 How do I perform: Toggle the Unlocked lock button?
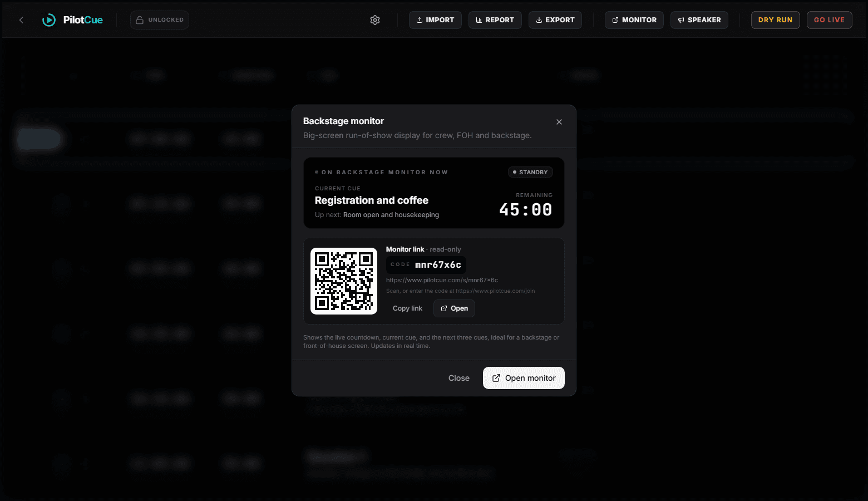160,20
